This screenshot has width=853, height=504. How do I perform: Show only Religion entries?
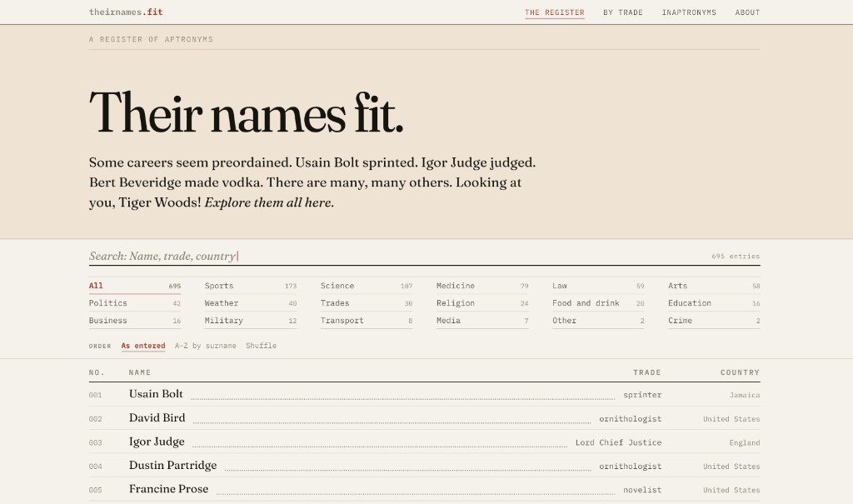[x=482, y=303]
